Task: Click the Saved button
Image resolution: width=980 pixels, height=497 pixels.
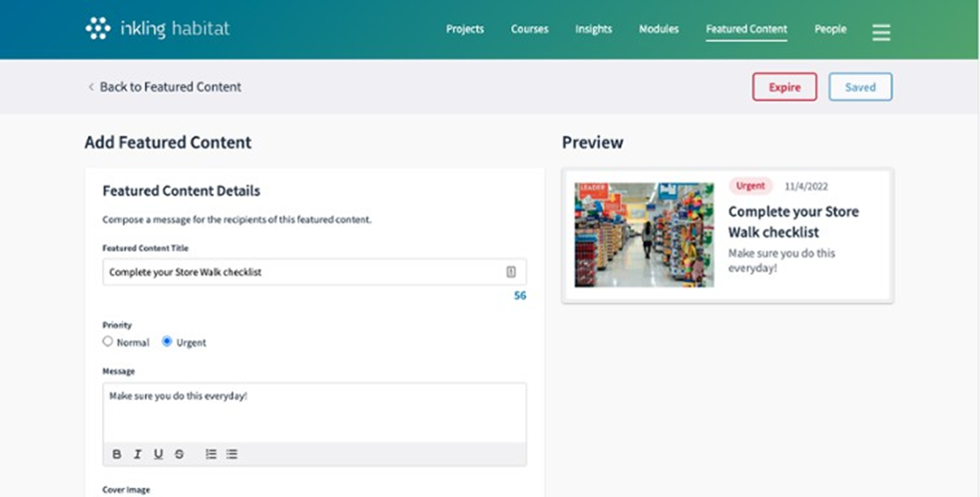Action: (x=860, y=87)
